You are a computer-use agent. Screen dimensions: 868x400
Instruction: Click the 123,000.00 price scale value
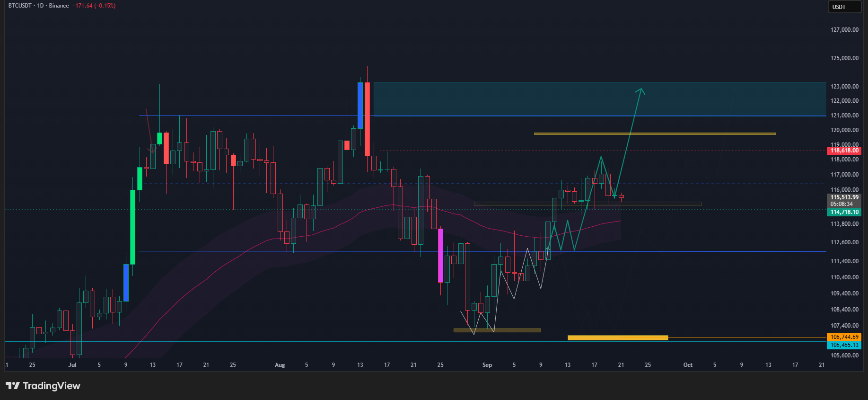pyautogui.click(x=844, y=87)
